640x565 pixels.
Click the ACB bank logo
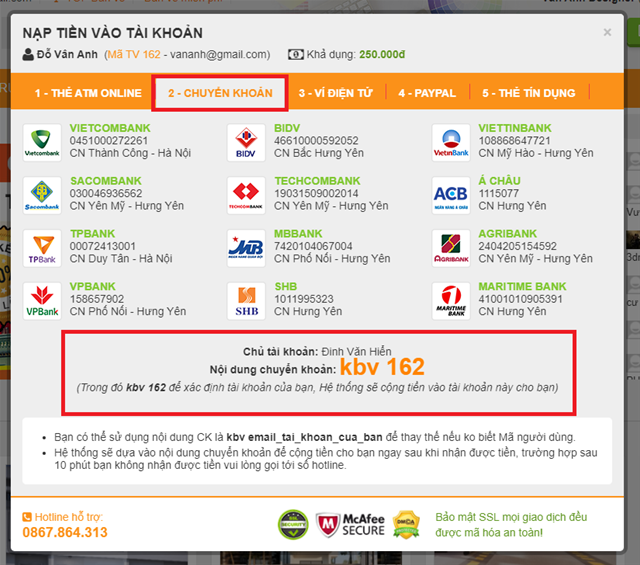pyautogui.click(x=451, y=196)
